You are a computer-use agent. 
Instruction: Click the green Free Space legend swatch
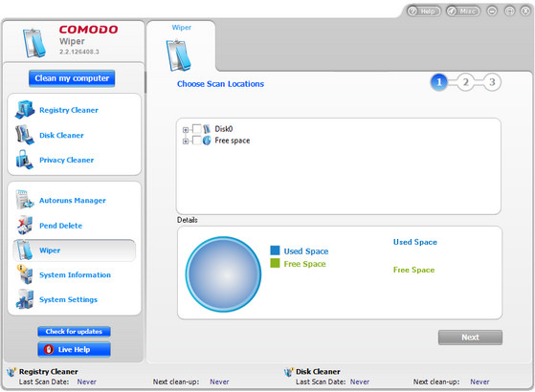click(275, 263)
